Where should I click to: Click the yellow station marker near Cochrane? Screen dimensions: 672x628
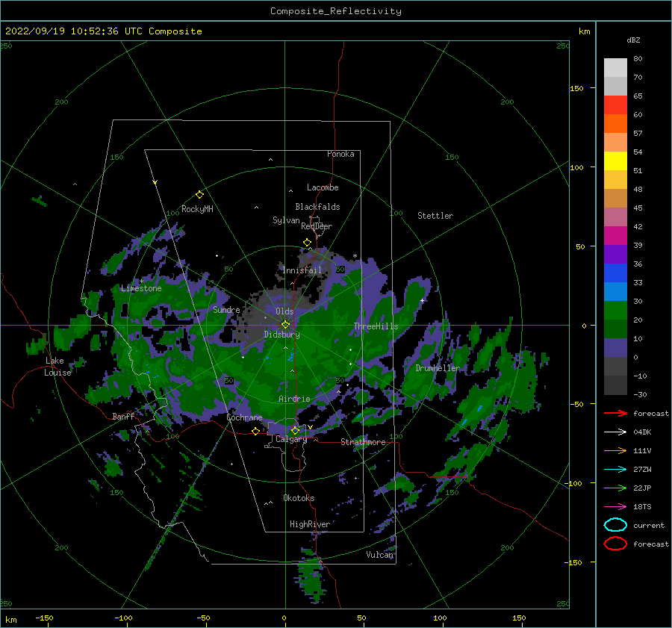(x=255, y=431)
